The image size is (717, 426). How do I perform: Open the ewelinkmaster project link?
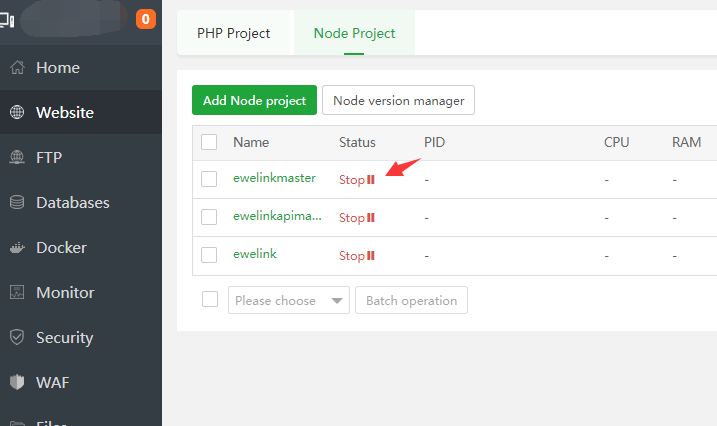coord(274,178)
